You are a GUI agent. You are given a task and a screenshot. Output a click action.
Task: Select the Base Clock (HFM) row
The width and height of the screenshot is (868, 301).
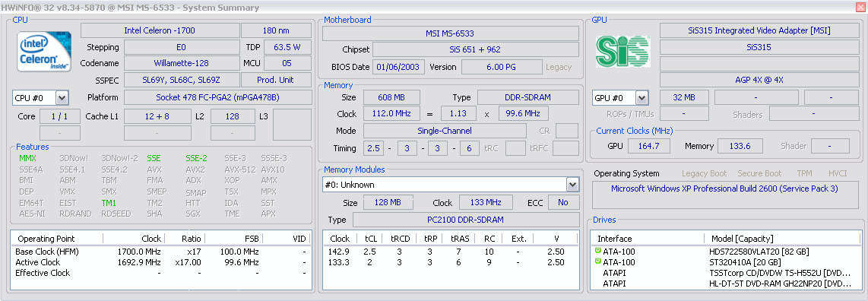tap(160, 252)
